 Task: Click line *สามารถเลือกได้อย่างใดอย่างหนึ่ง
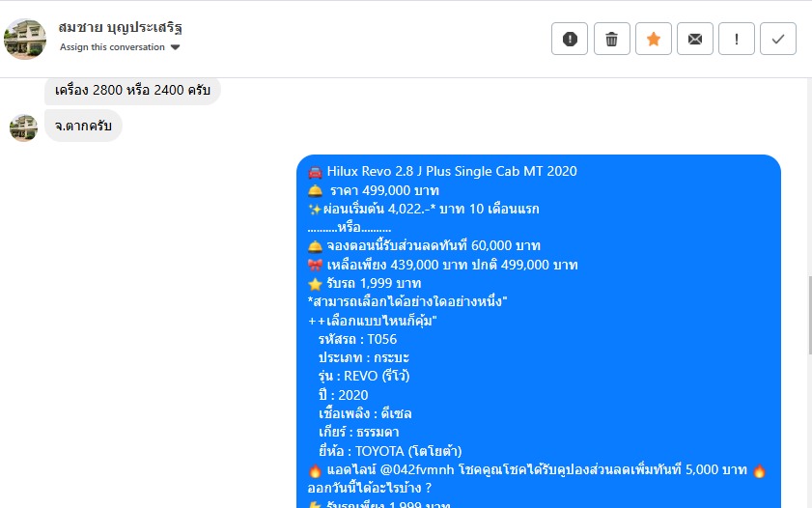click(407, 301)
